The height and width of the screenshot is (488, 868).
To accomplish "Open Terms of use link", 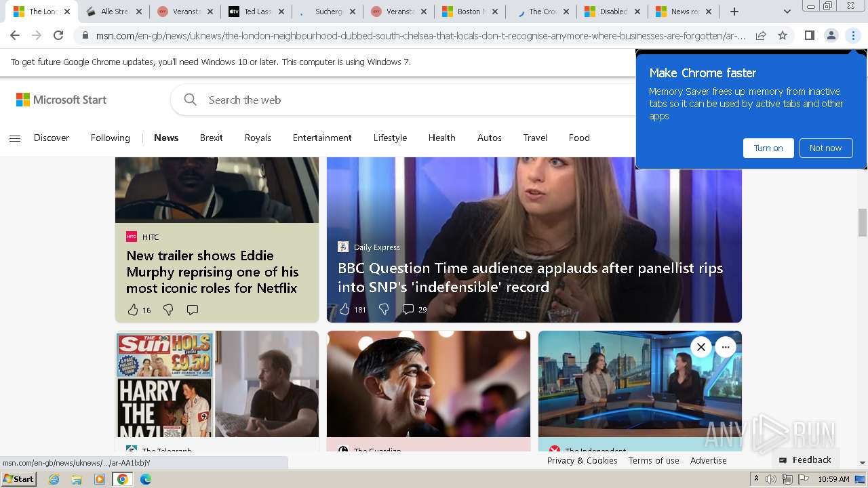I will [654, 460].
